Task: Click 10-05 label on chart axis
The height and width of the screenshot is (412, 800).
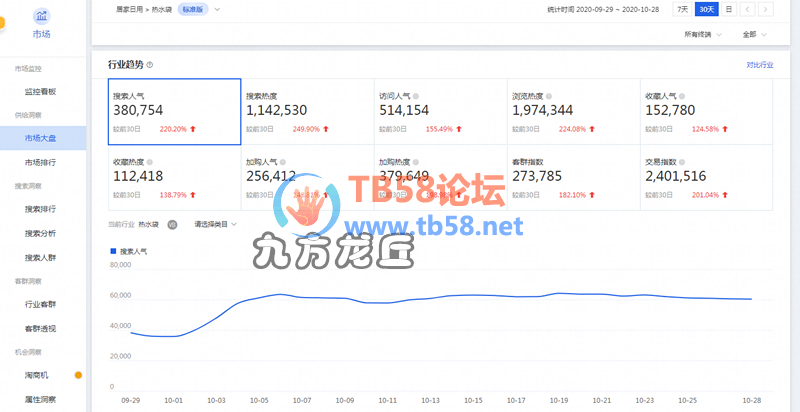Action: [x=259, y=401]
